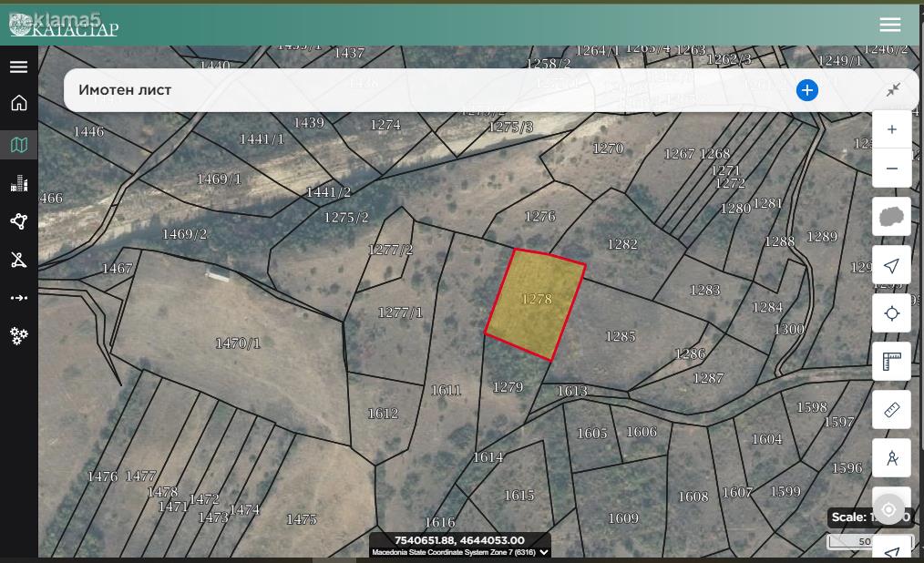Screen dimensions: 924x563
Task: Click the blue plus add button
Action: 806,90
